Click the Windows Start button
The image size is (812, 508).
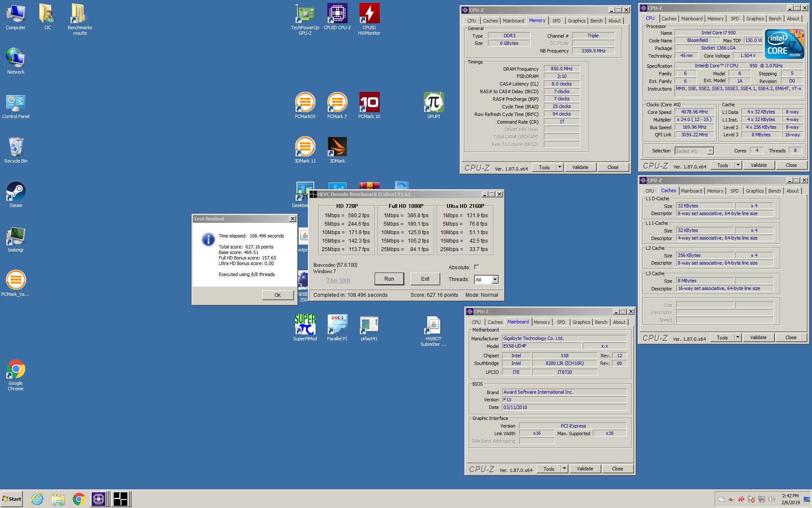[12, 499]
